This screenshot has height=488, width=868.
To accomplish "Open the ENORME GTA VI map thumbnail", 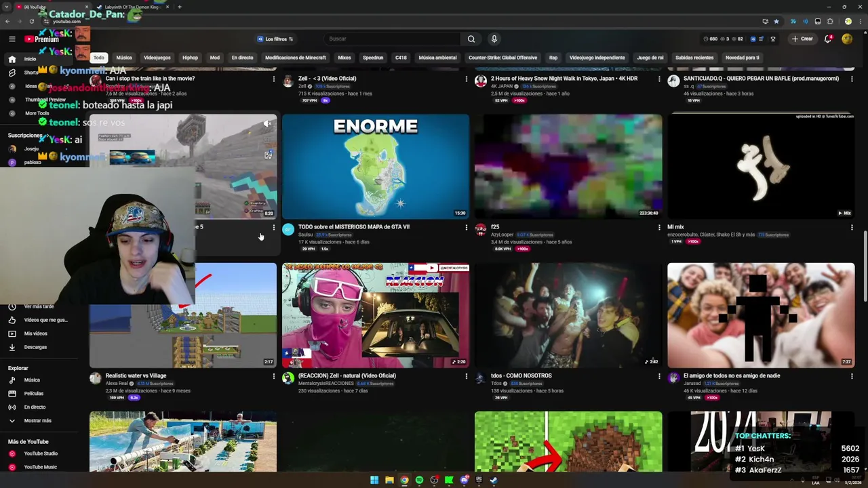I will pos(376,166).
